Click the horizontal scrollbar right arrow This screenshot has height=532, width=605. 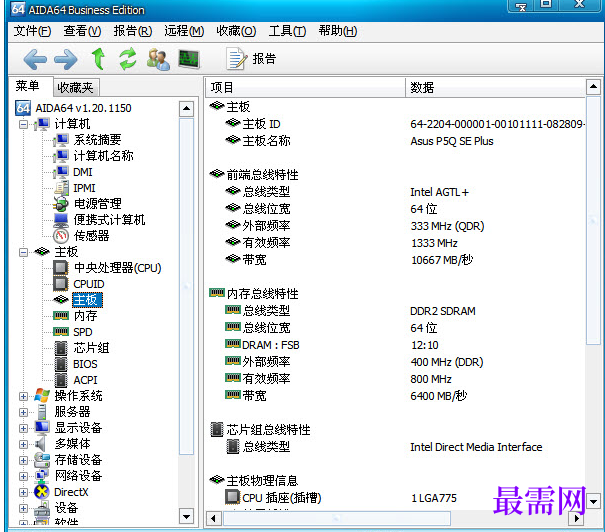coord(576,518)
